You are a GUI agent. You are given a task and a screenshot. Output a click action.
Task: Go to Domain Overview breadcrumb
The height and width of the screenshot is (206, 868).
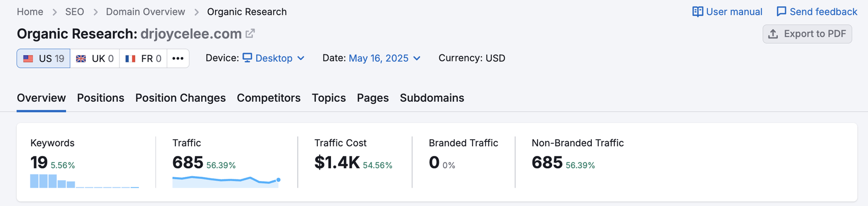click(x=145, y=11)
